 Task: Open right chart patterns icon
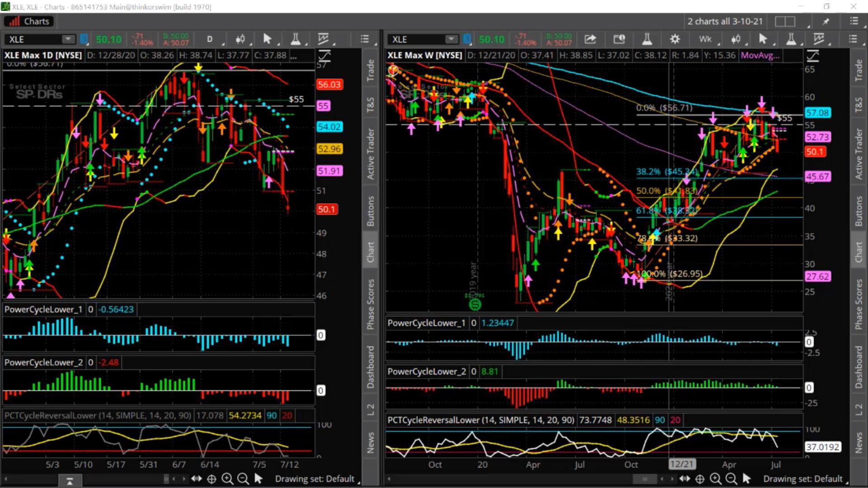click(819, 39)
